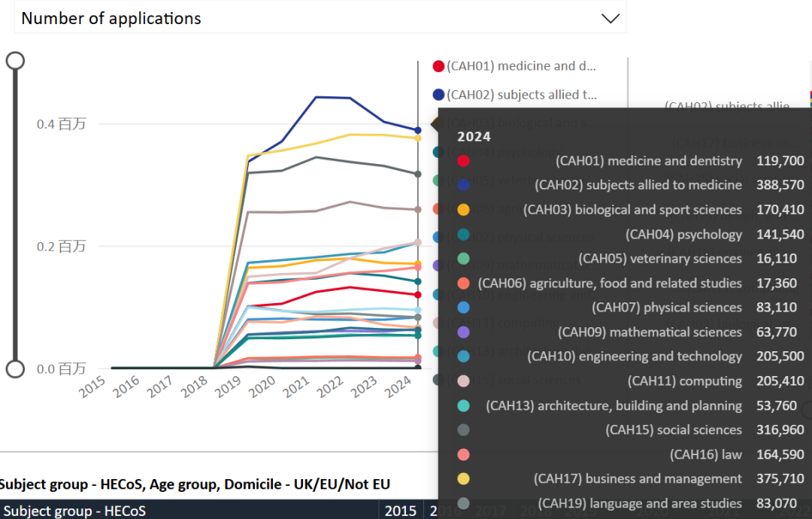Click red swatch for medicine and dentistry in tooltip
Viewport: 812px width, 519px height.
(x=464, y=161)
